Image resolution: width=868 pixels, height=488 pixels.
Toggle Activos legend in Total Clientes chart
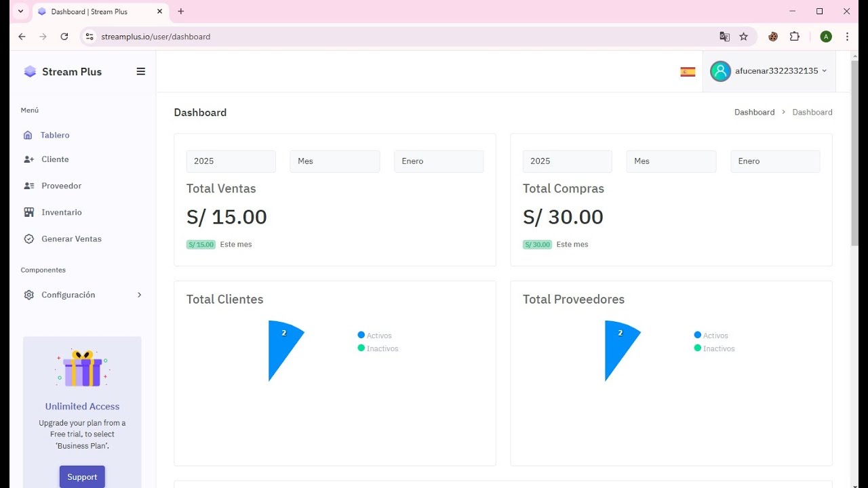tap(375, 335)
